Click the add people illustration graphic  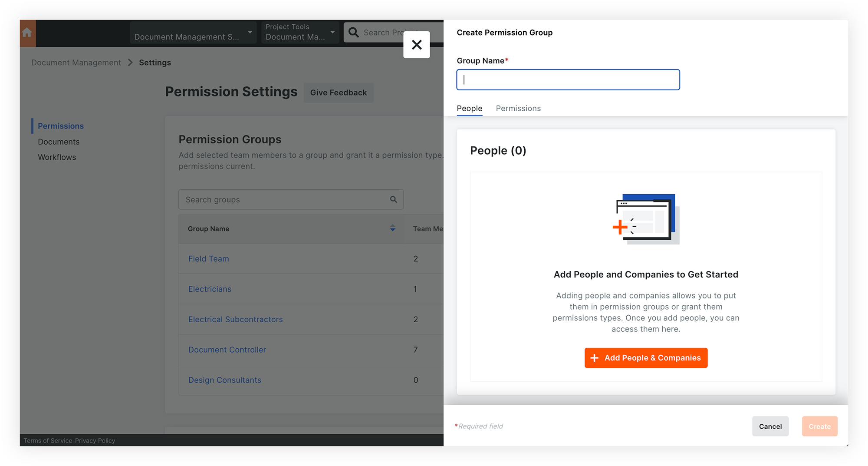click(646, 219)
